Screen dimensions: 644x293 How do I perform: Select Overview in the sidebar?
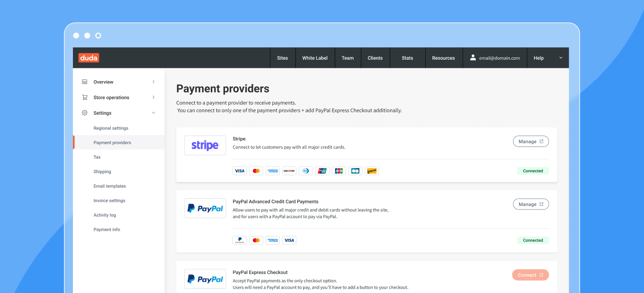coord(119,82)
